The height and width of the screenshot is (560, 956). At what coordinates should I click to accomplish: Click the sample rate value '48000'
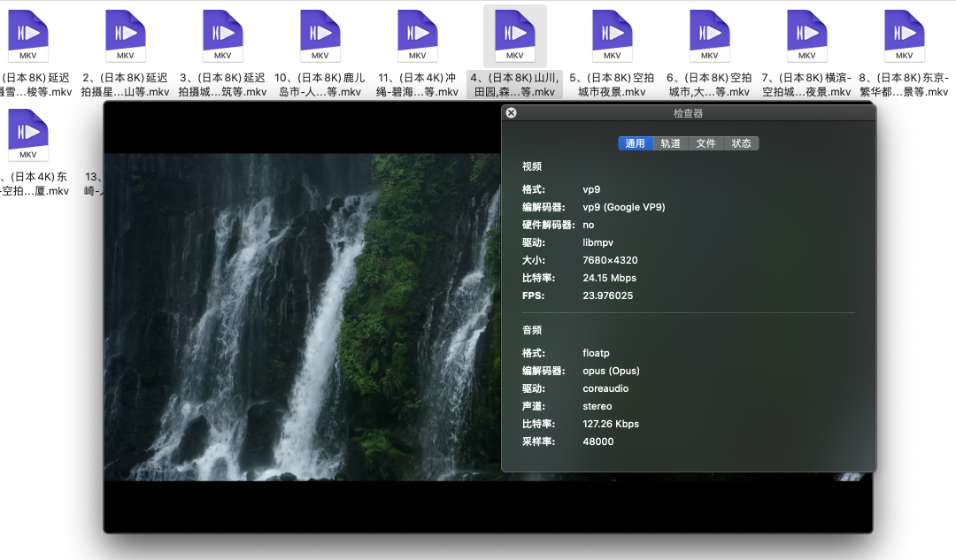click(598, 441)
